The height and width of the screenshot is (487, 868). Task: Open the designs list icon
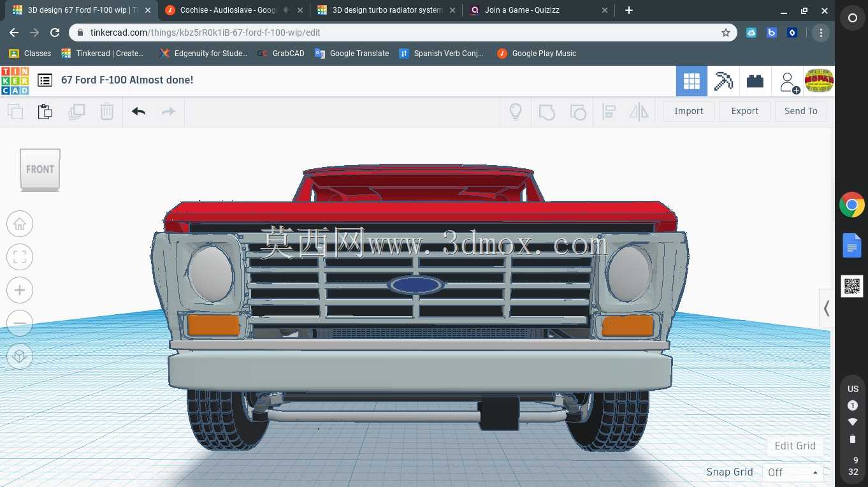45,80
